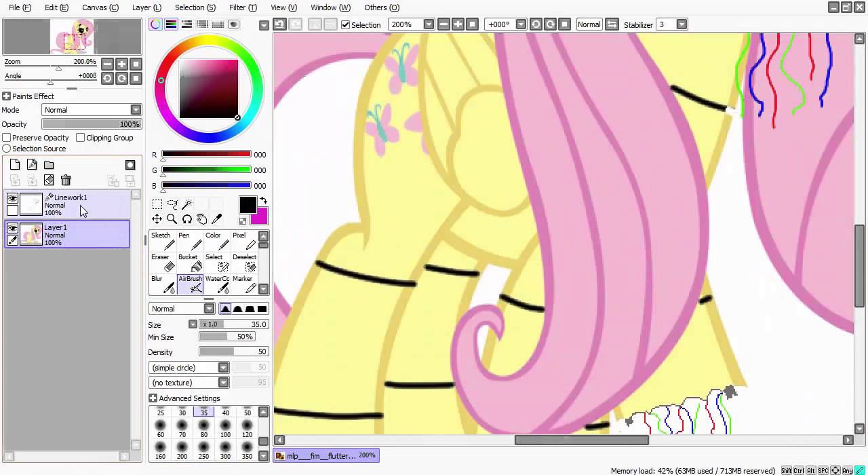Screen dimensions: 868x475
Task: Clear the layer with eraser icon
Action: [49, 180]
